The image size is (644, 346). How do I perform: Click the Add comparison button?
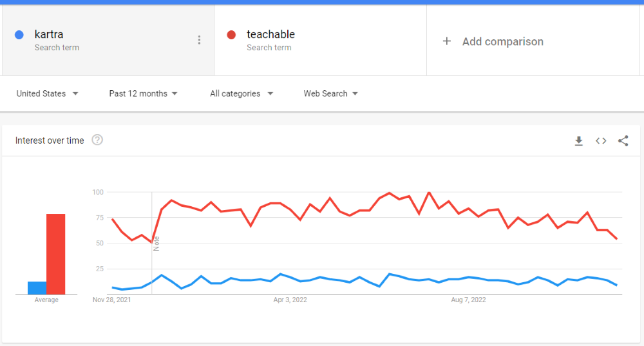(x=493, y=41)
